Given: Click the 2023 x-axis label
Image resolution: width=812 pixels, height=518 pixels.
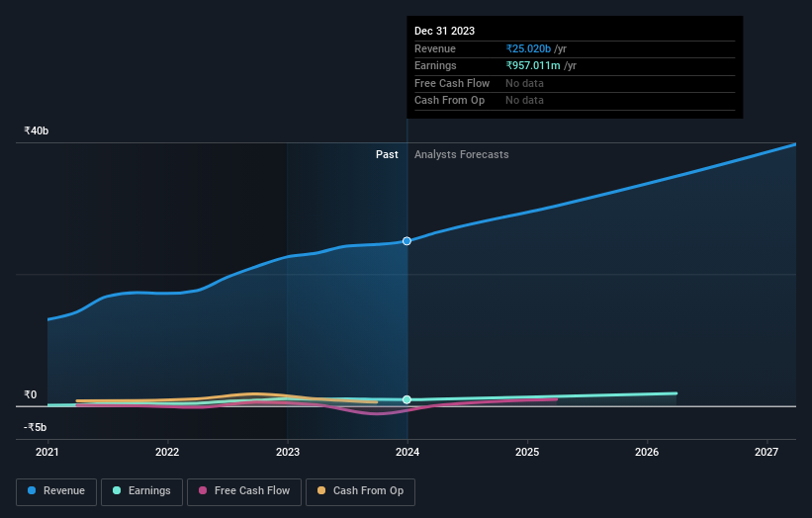Looking at the screenshot, I should click(x=288, y=453).
